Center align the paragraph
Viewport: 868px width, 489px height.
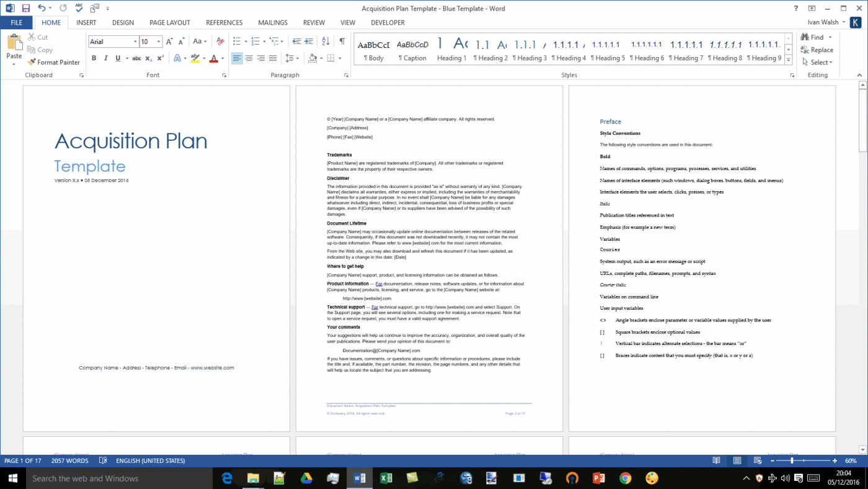[249, 58]
